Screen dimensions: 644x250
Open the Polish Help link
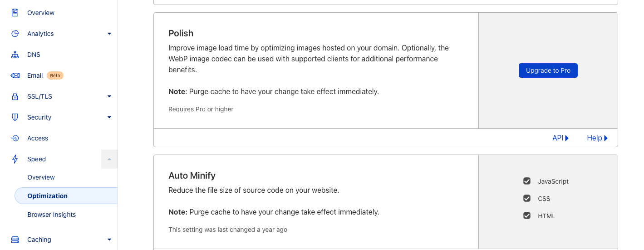point(597,138)
